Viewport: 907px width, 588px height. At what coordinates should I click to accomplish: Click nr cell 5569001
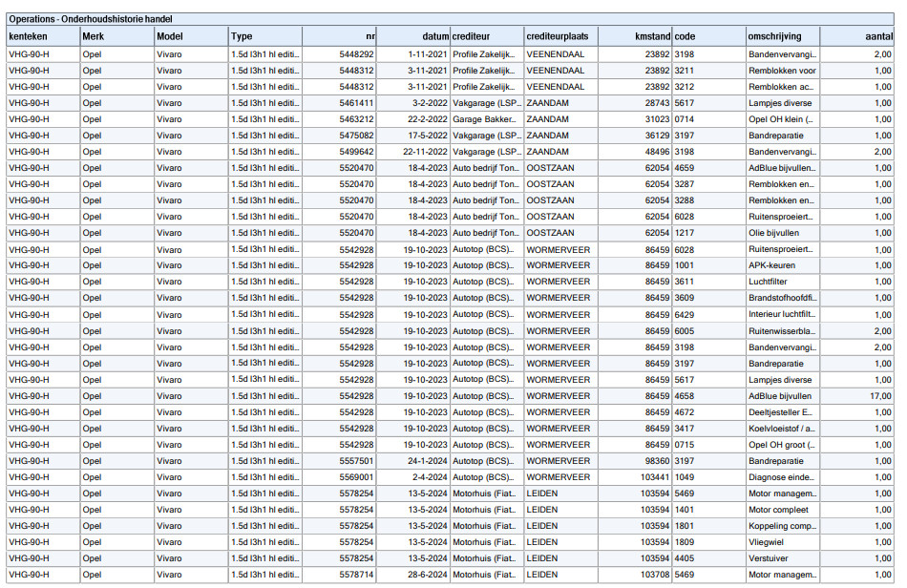(x=339, y=477)
